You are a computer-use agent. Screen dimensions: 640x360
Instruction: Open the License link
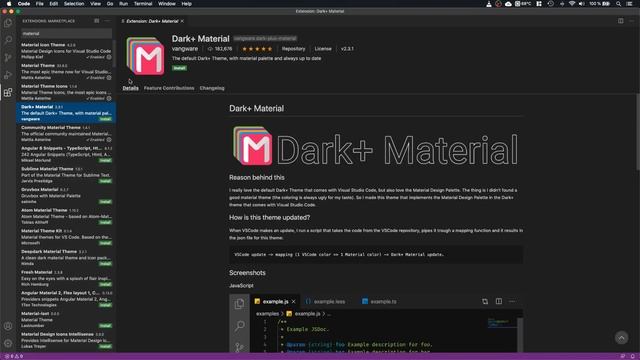click(323, 49)
